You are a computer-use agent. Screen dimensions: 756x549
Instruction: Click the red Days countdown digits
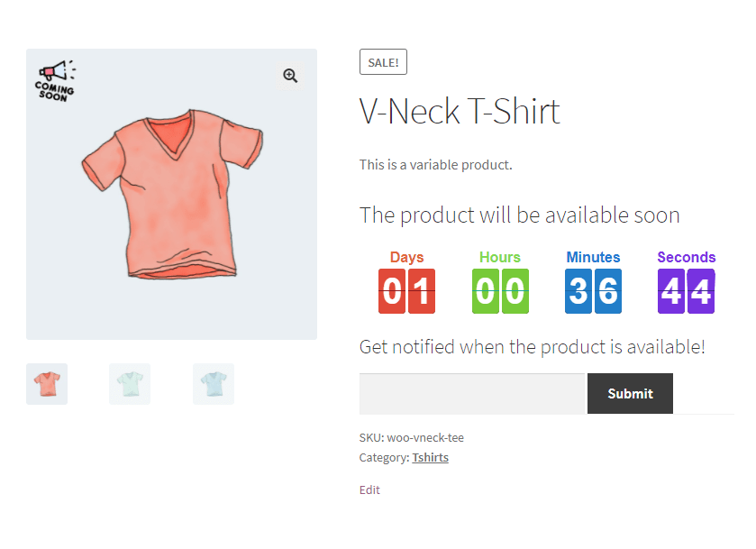[407, 291]
